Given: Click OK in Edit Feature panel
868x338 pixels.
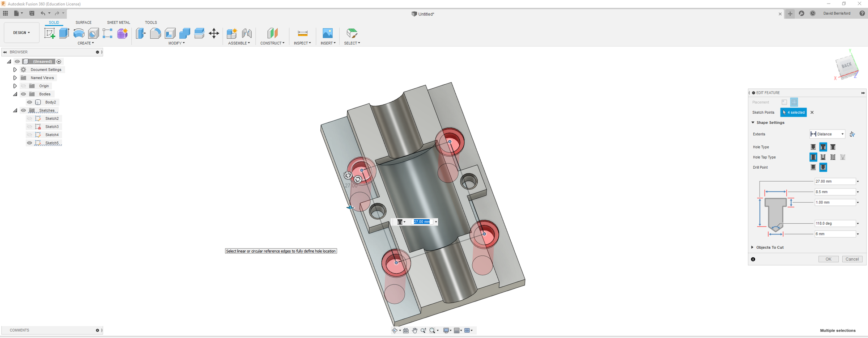Looking at the screenshot, I should pyautogui.click(x=828, y=259).
